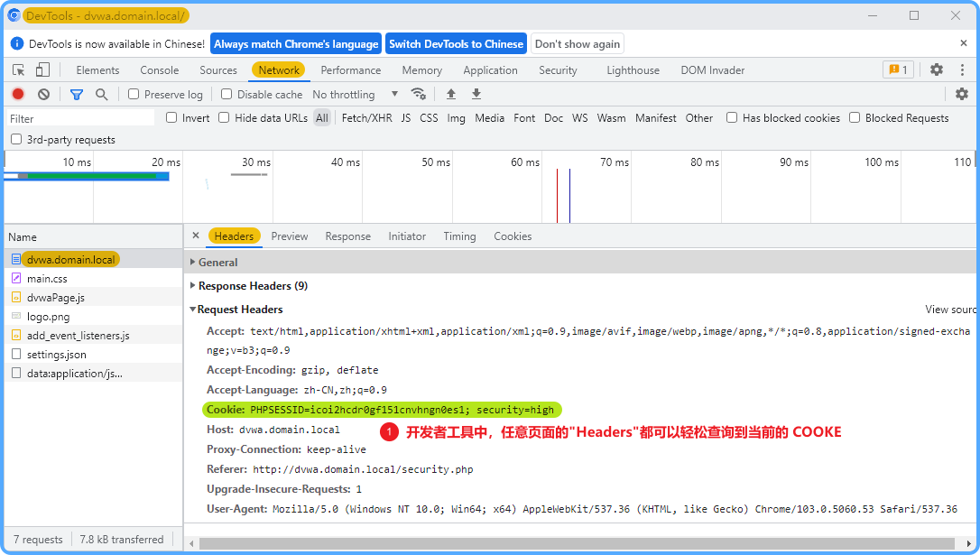Stop recording network log red button

[x=18, y=95]
